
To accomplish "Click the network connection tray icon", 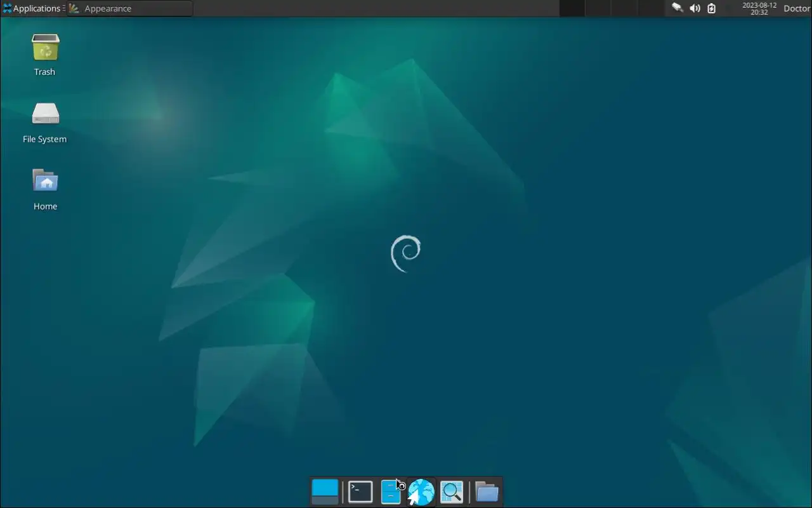I will (678, 8).
